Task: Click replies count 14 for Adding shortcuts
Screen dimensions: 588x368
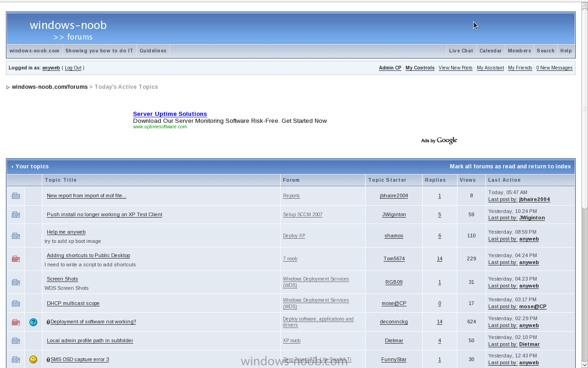Action: tap(440, 259)
